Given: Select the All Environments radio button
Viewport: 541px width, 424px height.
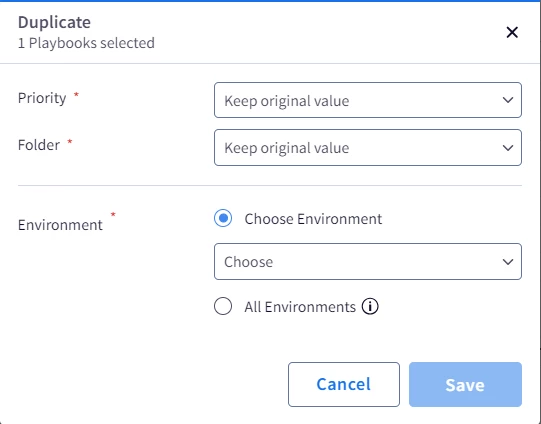Looking at the screenshot, I should pyautogui.click(x=223, y=306).
